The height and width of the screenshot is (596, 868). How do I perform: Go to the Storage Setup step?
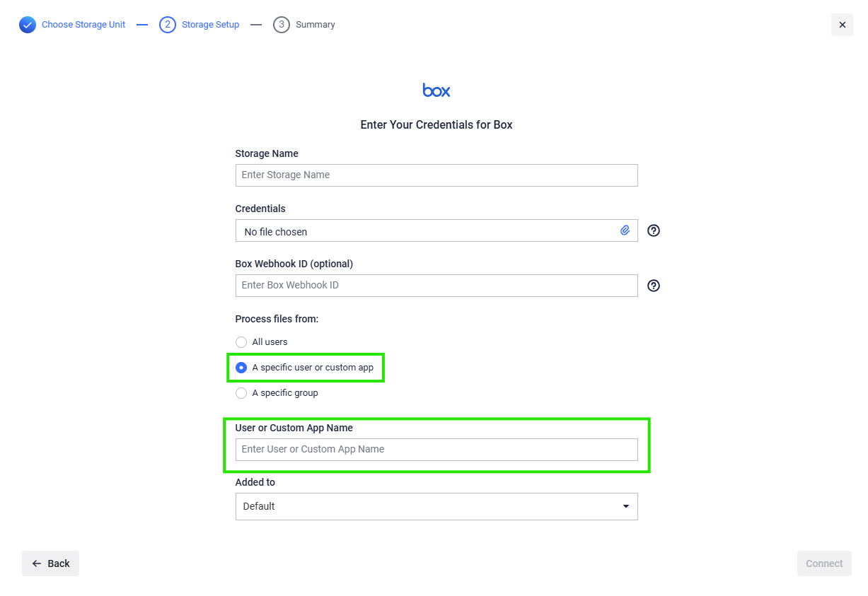click(210, 25)
